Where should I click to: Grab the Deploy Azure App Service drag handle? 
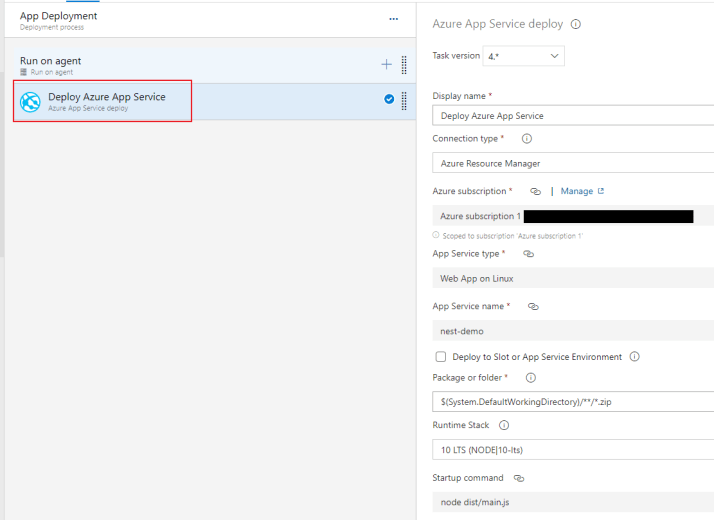[404, 101]
